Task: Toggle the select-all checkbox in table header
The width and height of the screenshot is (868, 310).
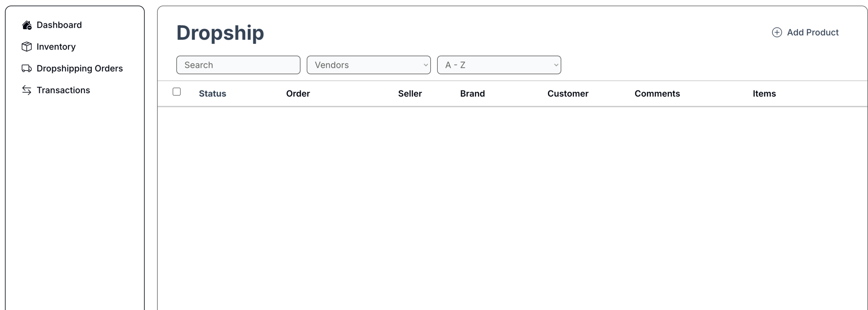Action: [177, 92]
